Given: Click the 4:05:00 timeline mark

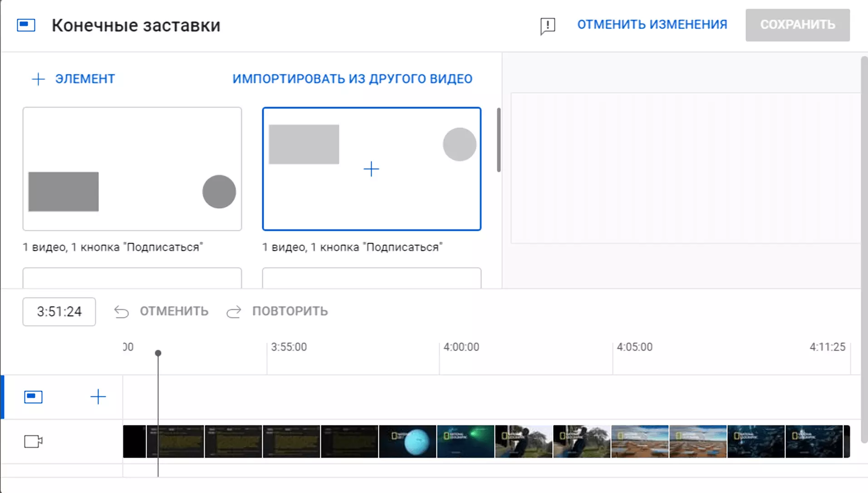Looking at the screenshot, I should (635, 347).
